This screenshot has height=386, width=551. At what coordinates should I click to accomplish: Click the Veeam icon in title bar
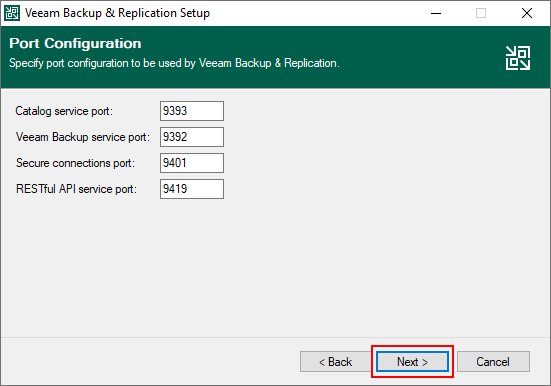[x=12, y=13]
